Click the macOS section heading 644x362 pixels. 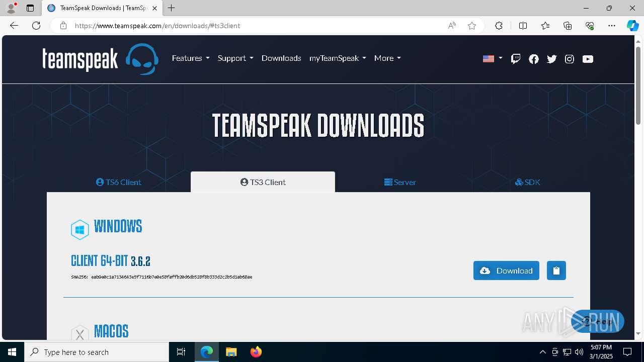[111, 331]
